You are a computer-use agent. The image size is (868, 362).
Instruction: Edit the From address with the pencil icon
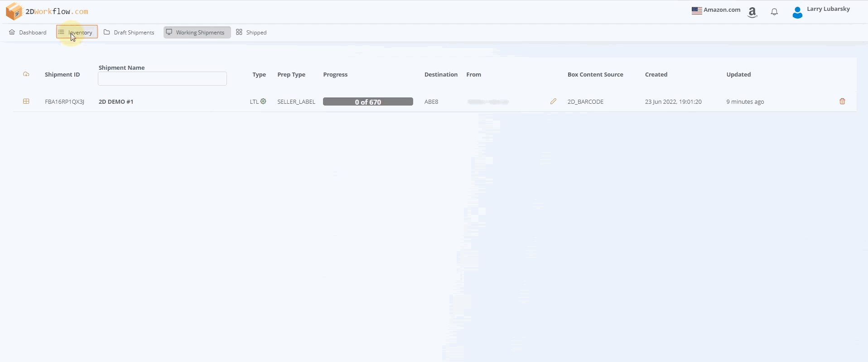tap(553, 101)
